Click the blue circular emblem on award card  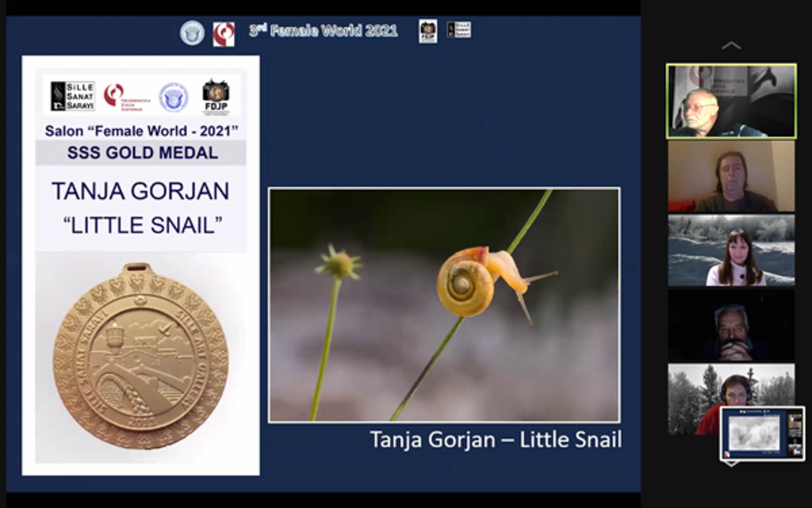pos(173,97)
